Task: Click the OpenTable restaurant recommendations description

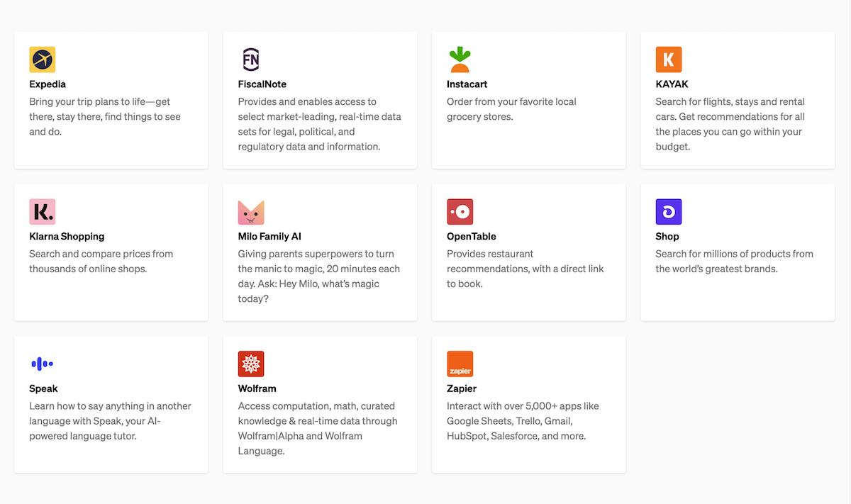Action: (525, 269)
